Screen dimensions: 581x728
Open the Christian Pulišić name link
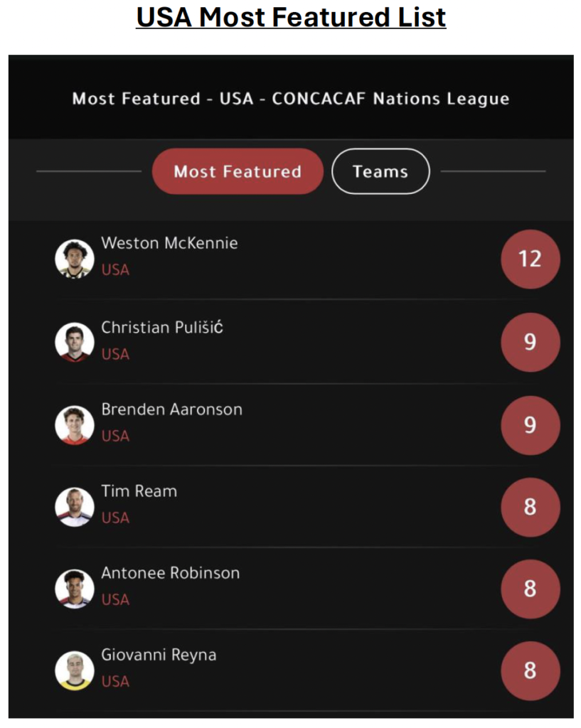tap(162, 327)
